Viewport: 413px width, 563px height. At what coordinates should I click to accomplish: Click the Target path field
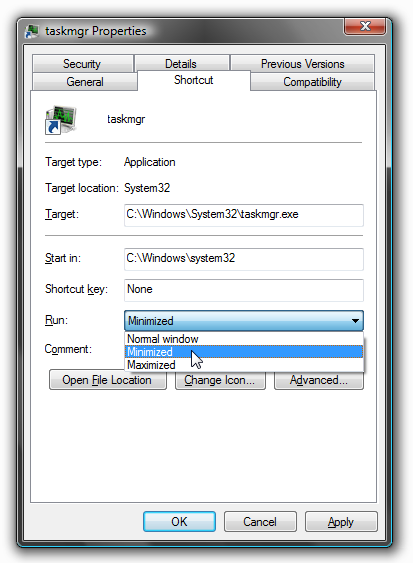pos(244,215)
